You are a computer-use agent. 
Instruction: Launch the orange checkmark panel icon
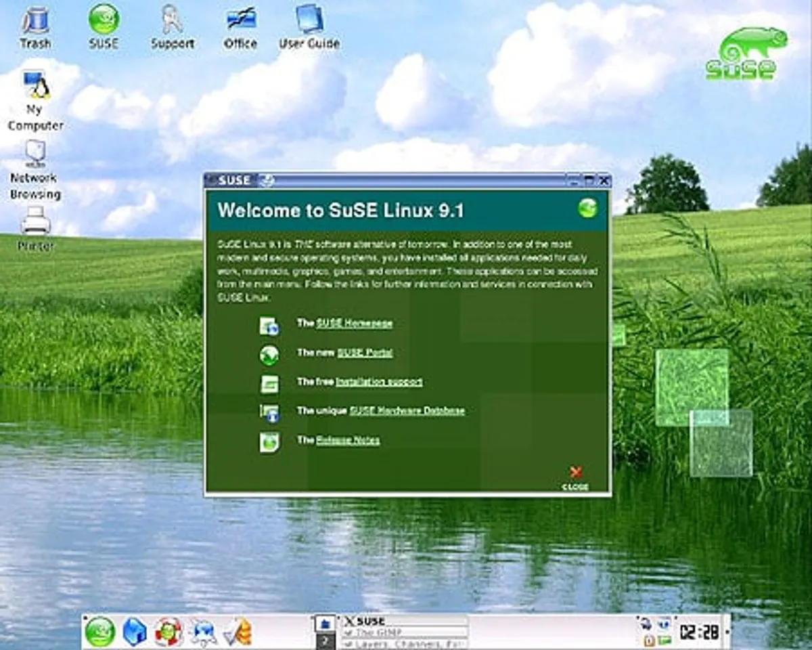237,632
